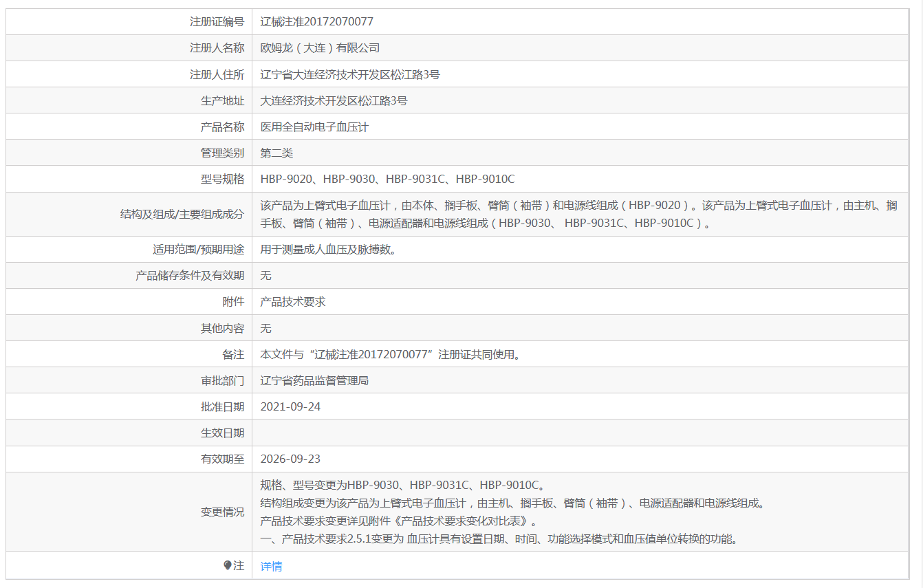Click 无 in the 产品储存条件及有效期 row
The width and height of the screenshot is (923, 588).
(265, 276)
